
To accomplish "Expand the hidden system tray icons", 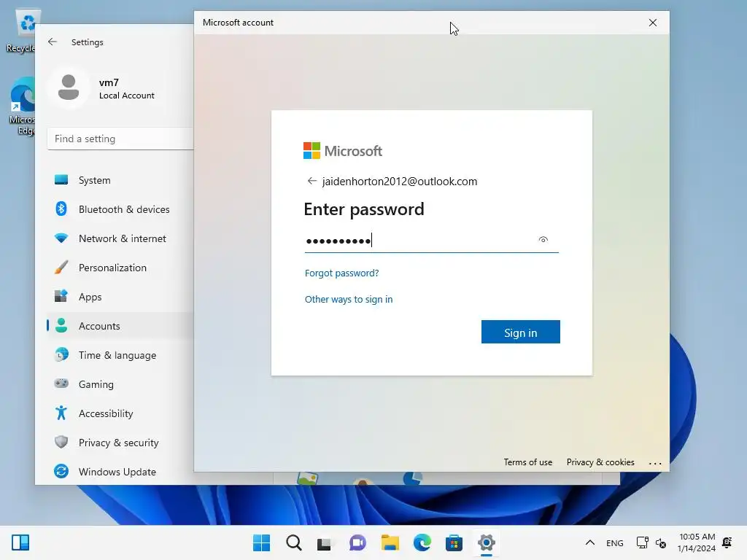I will 589,542.
